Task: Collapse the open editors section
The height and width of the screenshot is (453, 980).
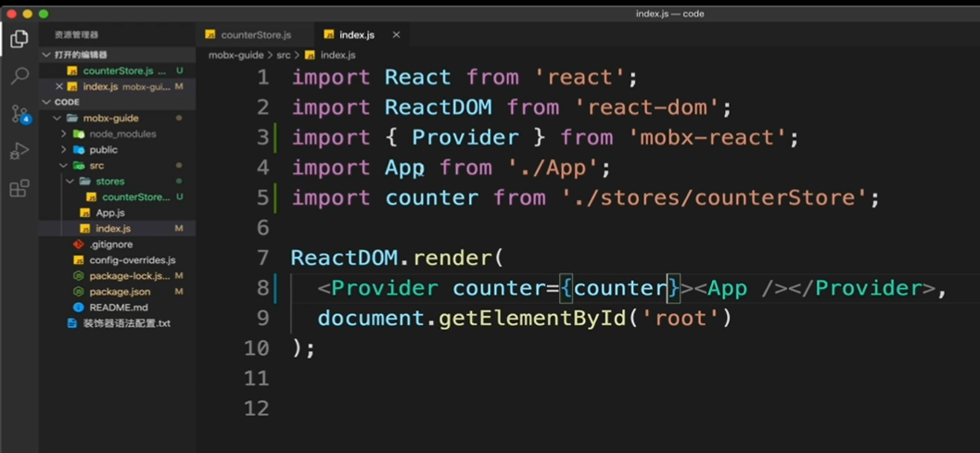Action: point(46,55)
